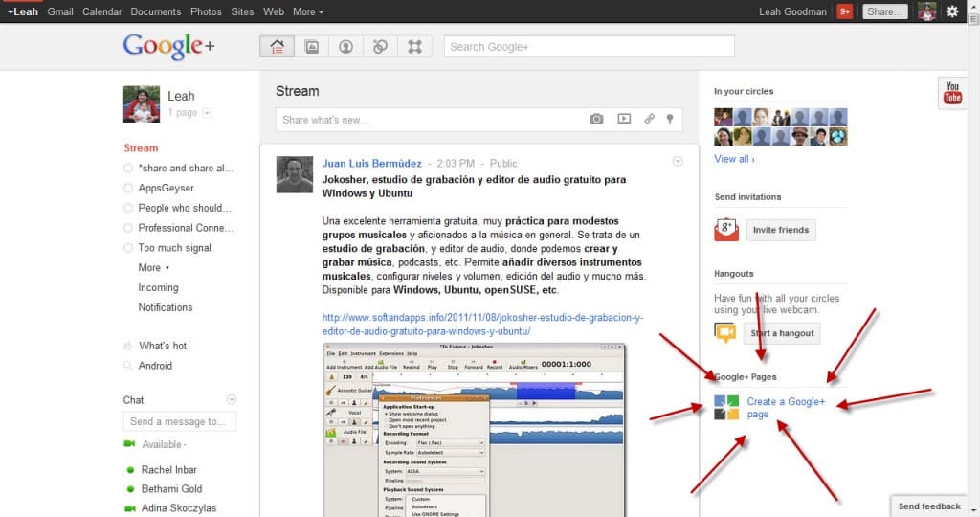Open What's hot in the sidebar
Viewport: 980px width, 517px height.
[x=163, y=346]
